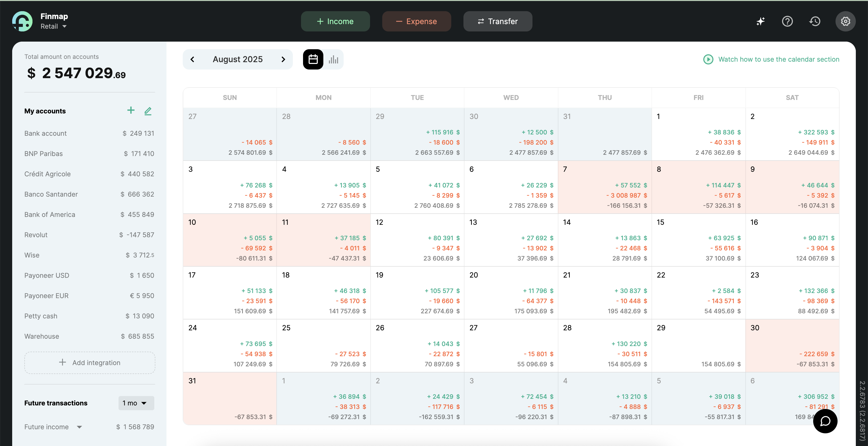868x446 pixels.
Task: Select the Revolut account
Action: 89,235
